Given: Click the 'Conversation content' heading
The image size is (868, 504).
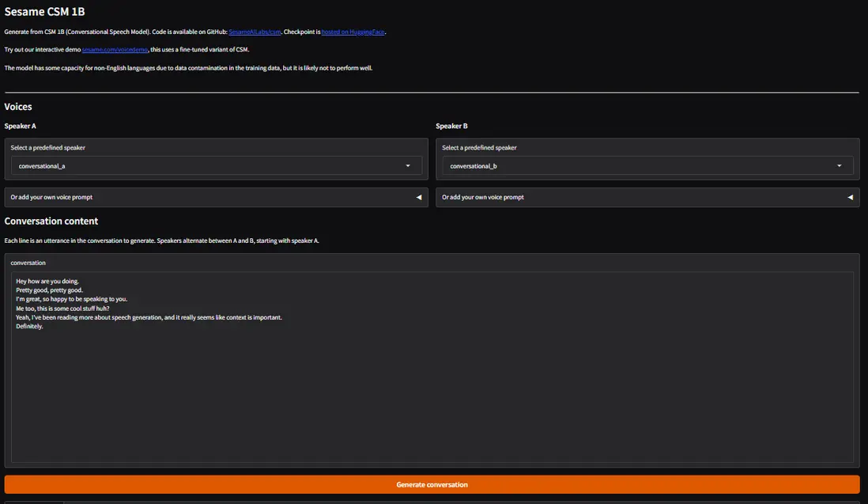Looking at the screenshot, I should 51,221.
